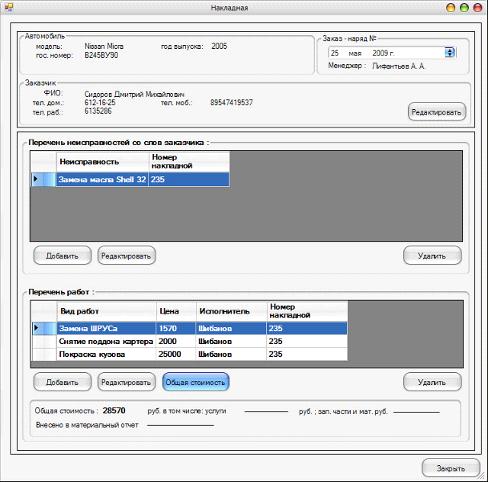Click Добавить under faults list

click(x=62, y=256)
